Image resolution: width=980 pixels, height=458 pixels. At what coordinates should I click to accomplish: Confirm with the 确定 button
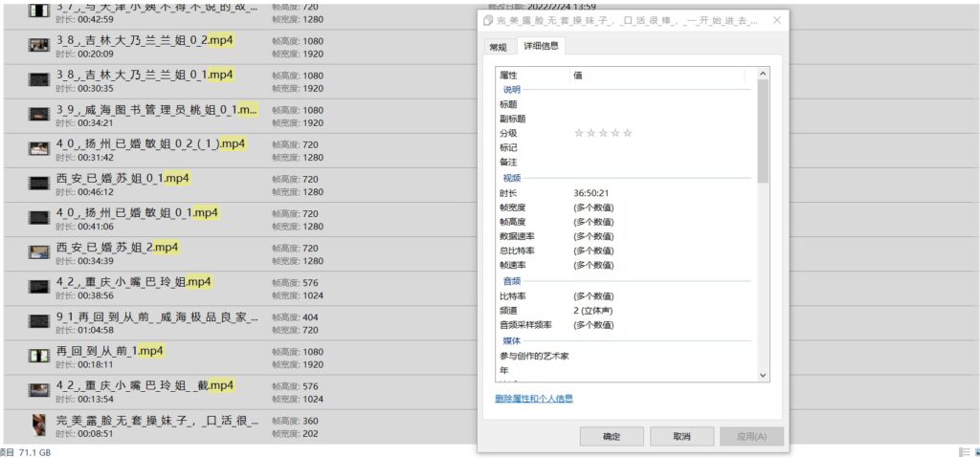coord(612,437)
